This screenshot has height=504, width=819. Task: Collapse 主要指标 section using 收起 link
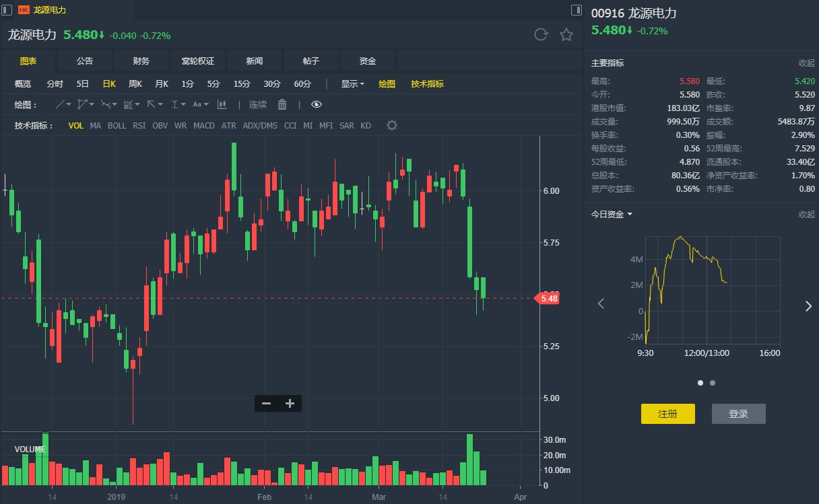pyautogui.click(x=806, y=63)
